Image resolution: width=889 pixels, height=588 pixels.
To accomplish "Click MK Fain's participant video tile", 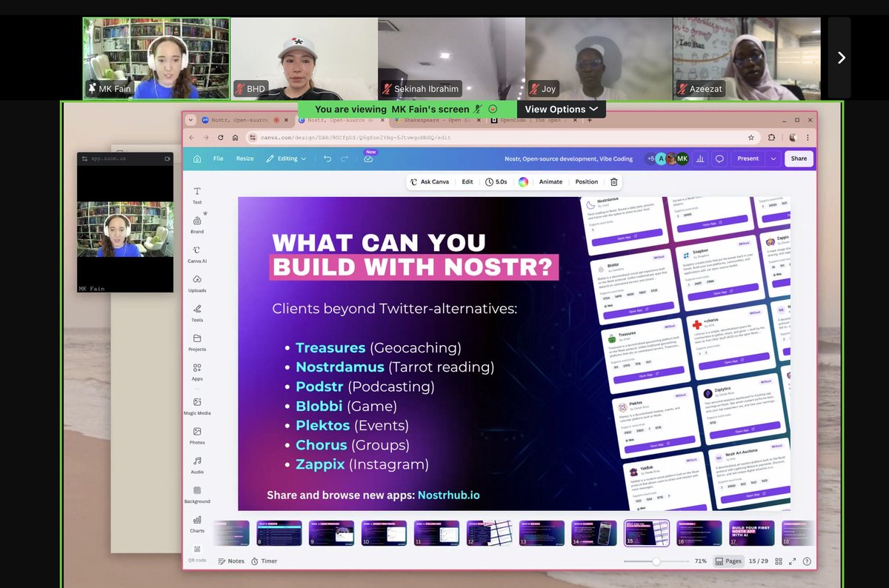I will point(156,59).
